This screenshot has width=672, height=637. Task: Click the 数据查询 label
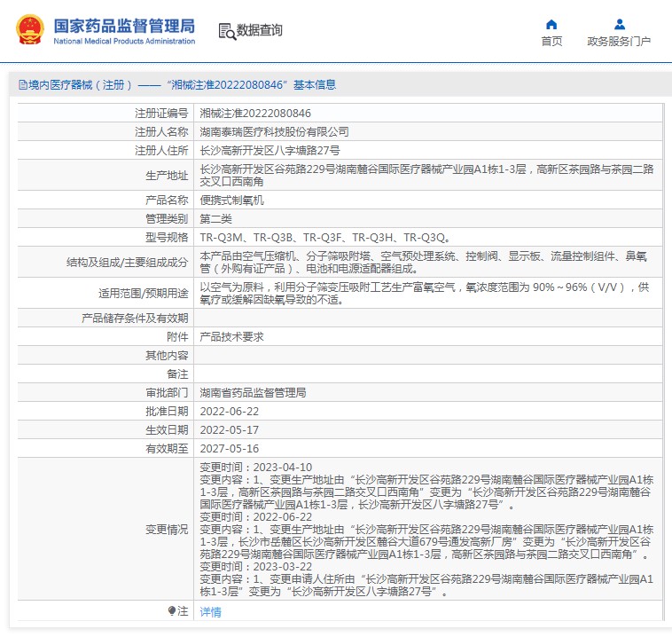pyautogui.click(x=259, y=30)
